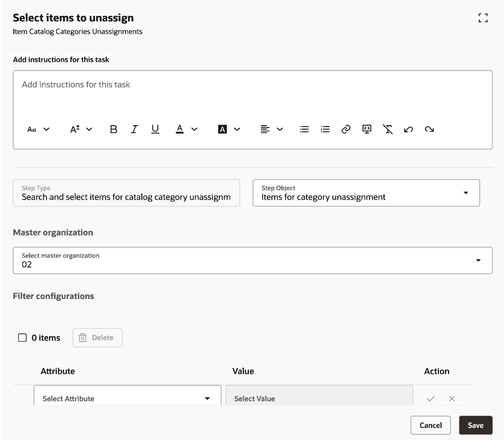This screenshot has height=440, width=504.
Task: Open the Select Attribute dropdown
Action: pos(207,398)
